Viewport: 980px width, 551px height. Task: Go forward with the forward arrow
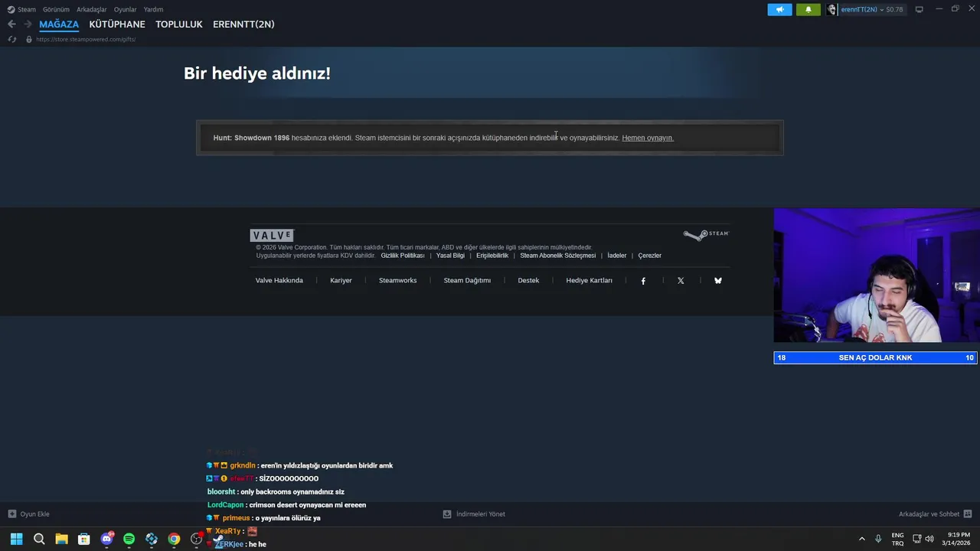click(28, 24)
